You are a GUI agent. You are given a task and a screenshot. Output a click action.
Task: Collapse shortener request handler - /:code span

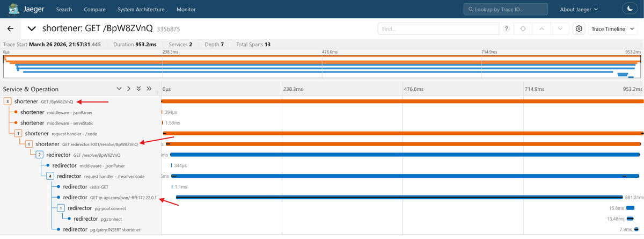pos(18,133)
